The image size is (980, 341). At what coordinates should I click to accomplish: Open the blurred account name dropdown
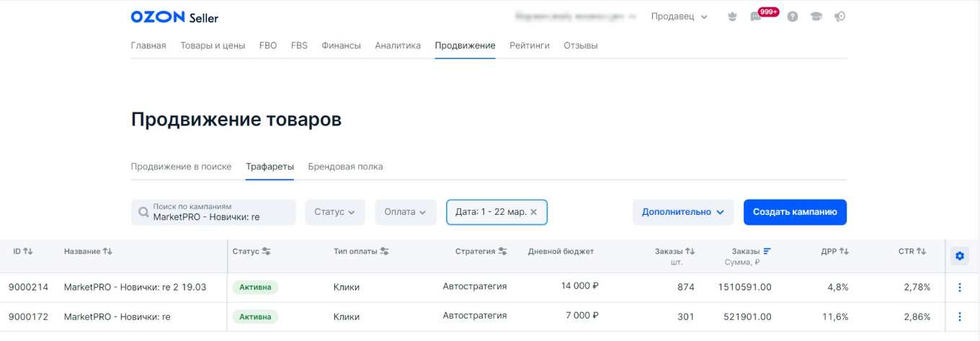pos(576,16)
